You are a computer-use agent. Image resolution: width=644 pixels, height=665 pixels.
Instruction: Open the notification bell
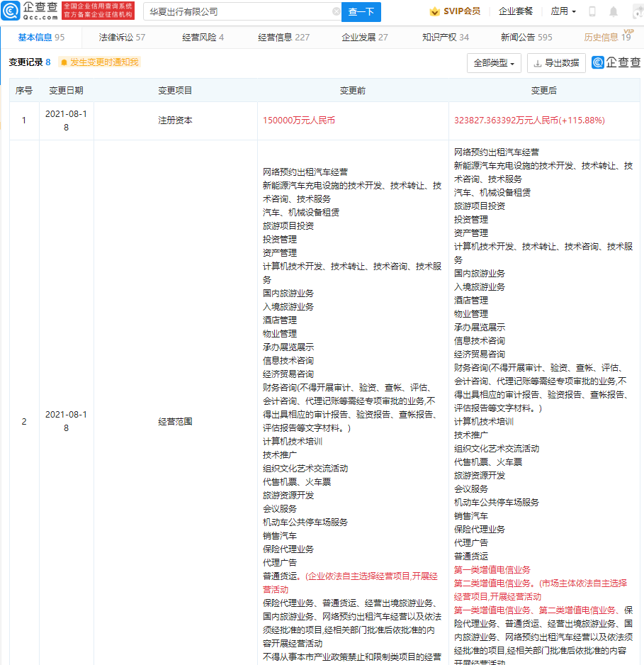(613, 11)
